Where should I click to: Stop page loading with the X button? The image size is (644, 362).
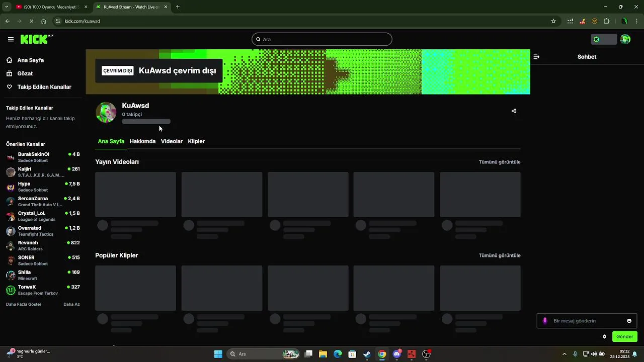31,21
